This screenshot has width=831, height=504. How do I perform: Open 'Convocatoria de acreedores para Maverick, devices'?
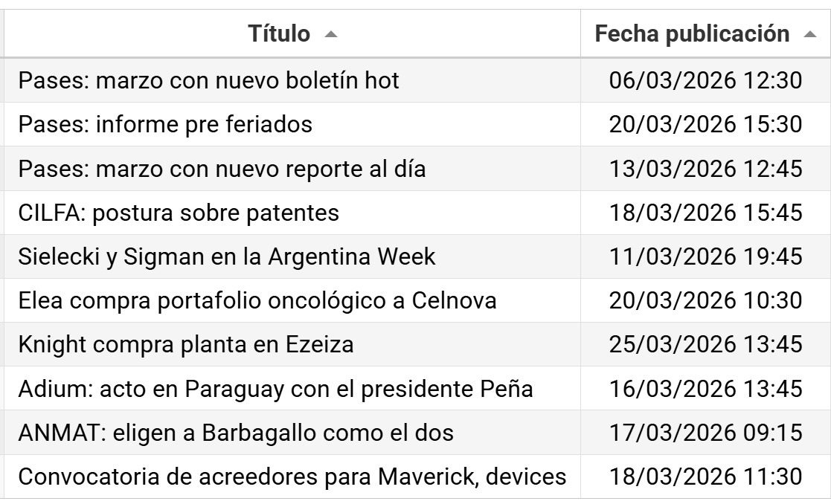pyautogui.click(x=292, y=476)
